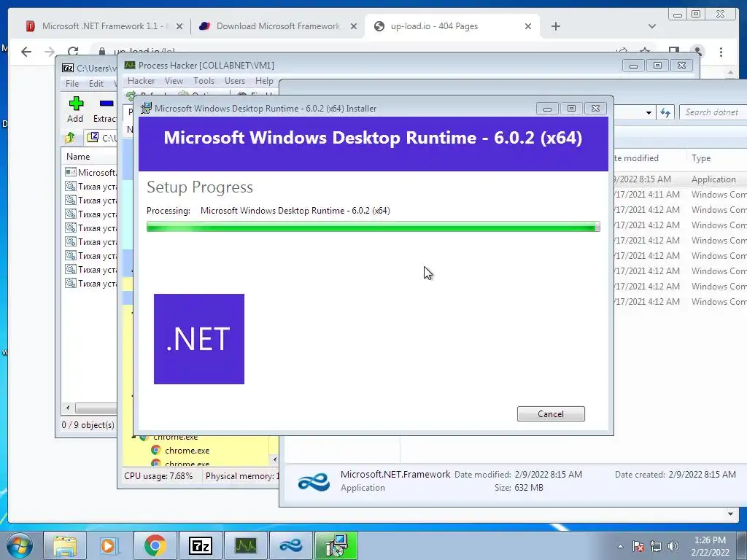Screen dimensions: 747x560
Task: Click the CPU usage status in Process Hacker
Action: click(x=158, y=475)
